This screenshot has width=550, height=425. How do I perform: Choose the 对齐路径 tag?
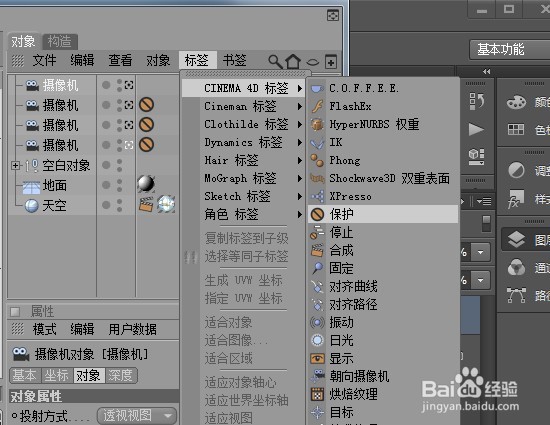pyautogui.click(x=383, y=304)
